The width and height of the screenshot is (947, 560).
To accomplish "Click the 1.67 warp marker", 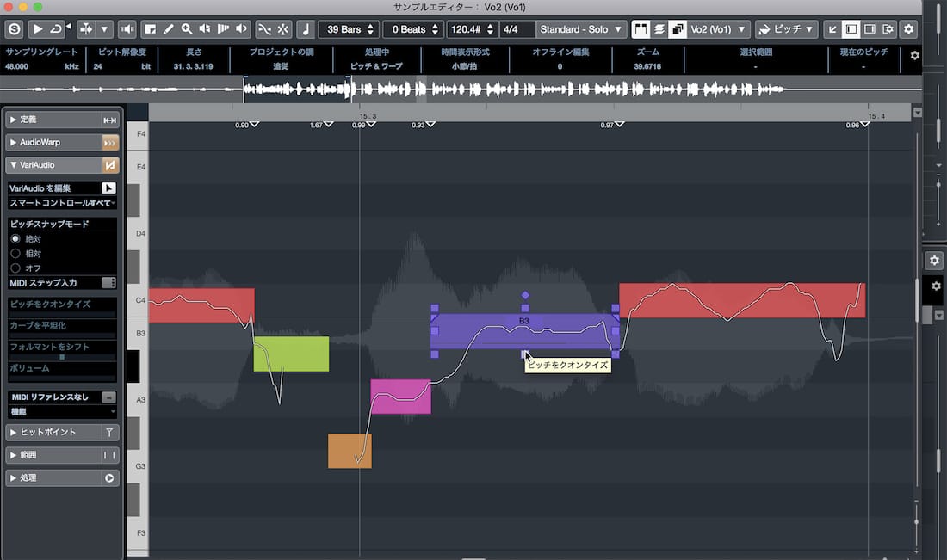I will 328,125.
